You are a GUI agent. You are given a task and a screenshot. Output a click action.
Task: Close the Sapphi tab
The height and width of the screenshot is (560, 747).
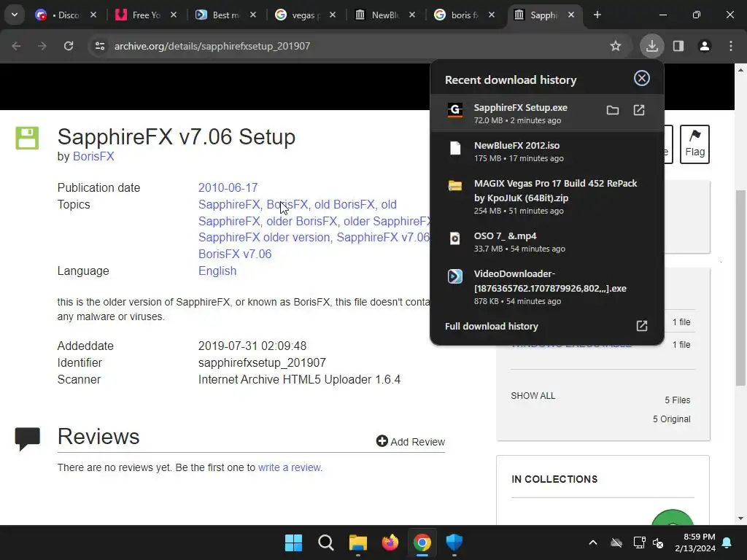coord(570,15)
